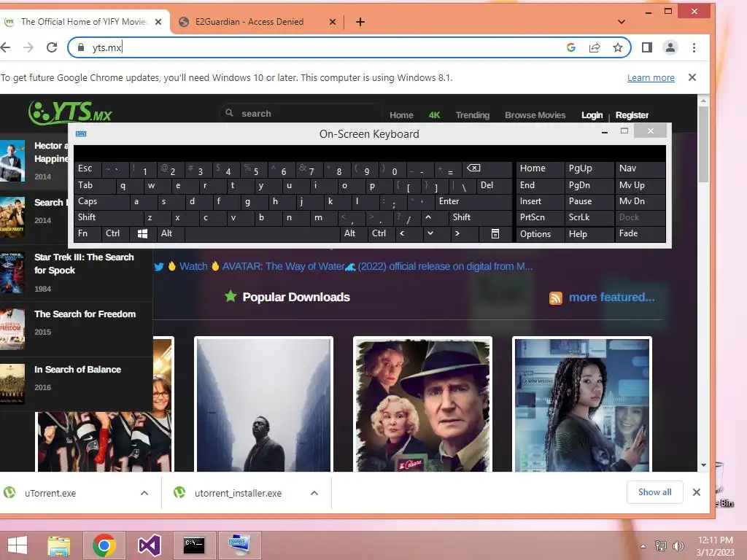This screenshot has width=747, height=560.
Task: Toggle the Fn key on keyboard
Action: [x=88, y=233]
